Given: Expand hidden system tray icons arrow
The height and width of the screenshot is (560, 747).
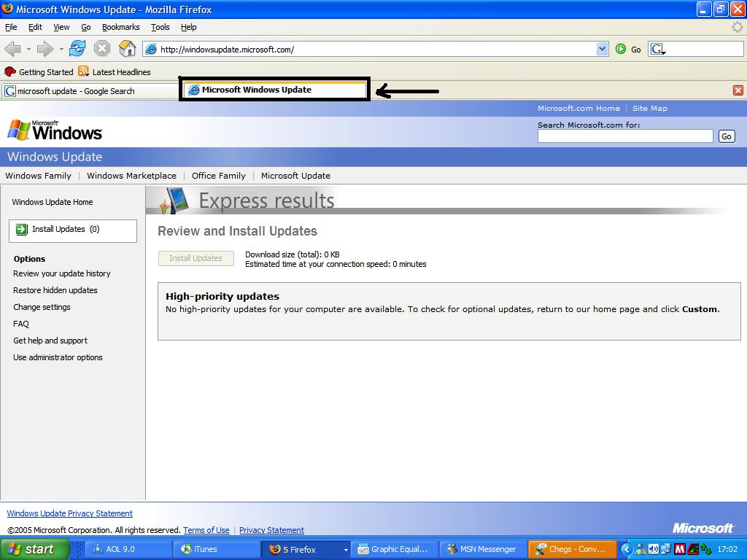Looking at the screenshot, I should [627, 550].
